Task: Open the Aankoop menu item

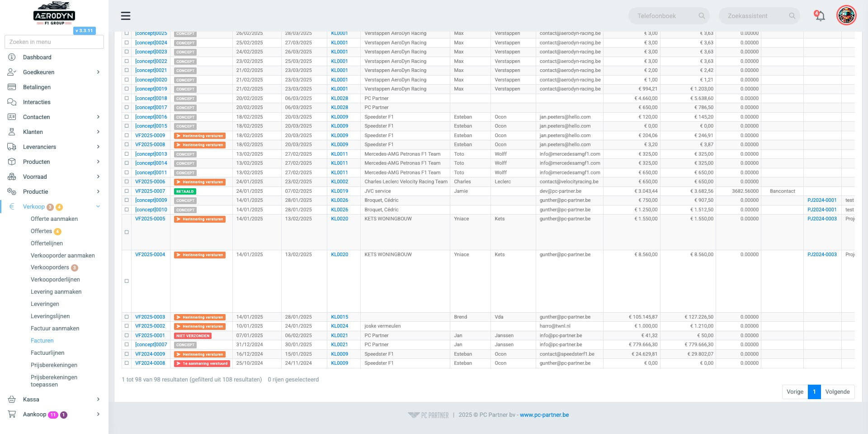Action: pyautogui.click(x=34, y=415)
